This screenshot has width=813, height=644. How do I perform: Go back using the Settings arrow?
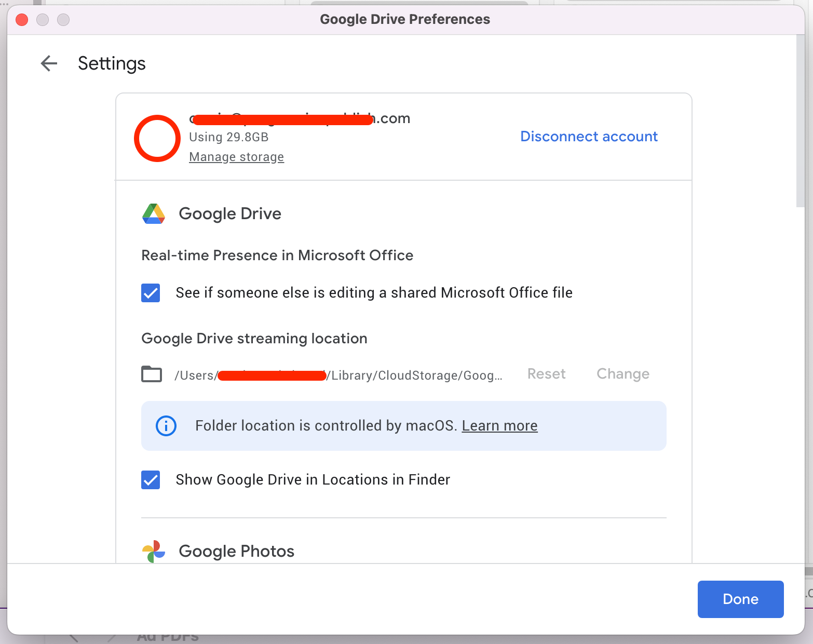pyautogui.click(x=49, y=63)
